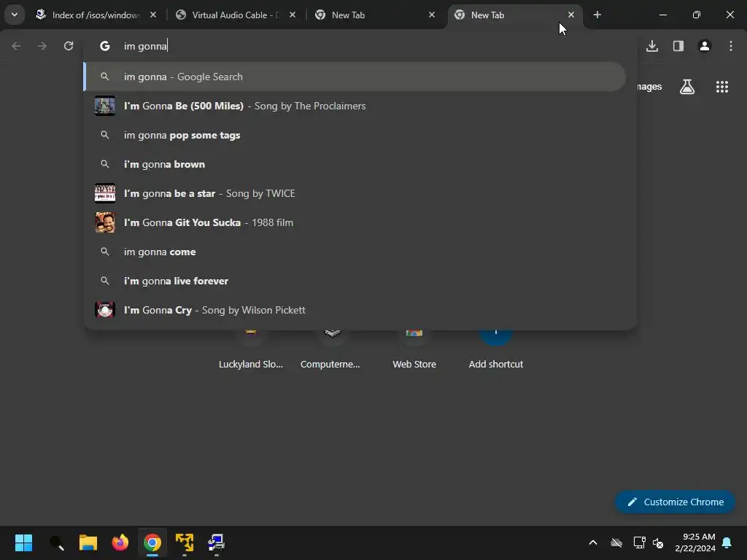Close the first New Tab tab
Image resolution: width=747 pixels, height=560 pixels.
[432, 15]
